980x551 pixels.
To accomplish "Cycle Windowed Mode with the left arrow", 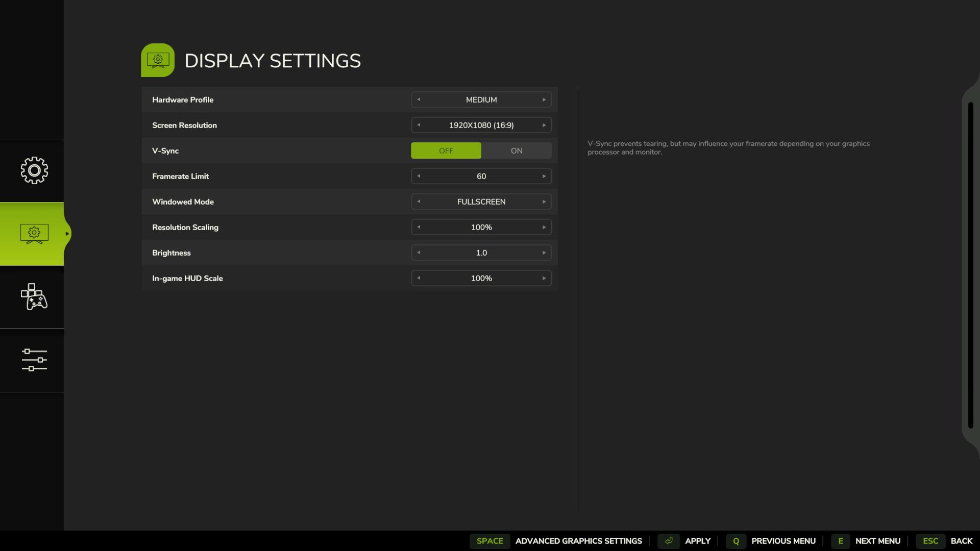I will pos(419,202).
